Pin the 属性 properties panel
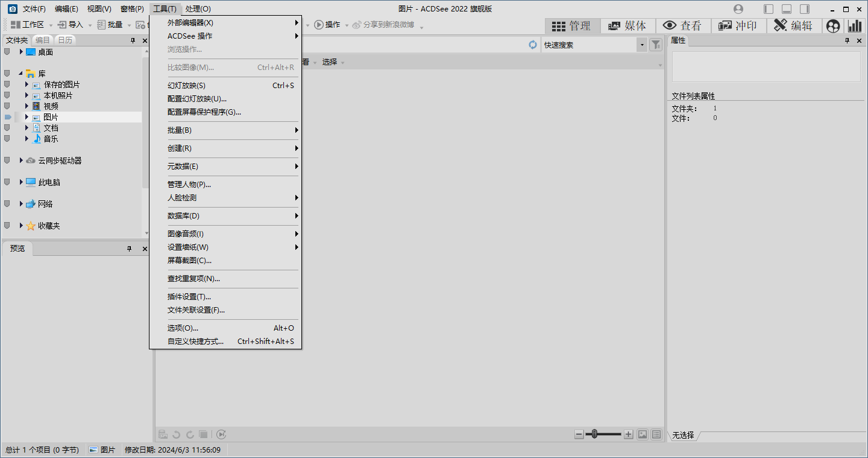The height and width of the screenshot is (458, 868). (846, 40)
